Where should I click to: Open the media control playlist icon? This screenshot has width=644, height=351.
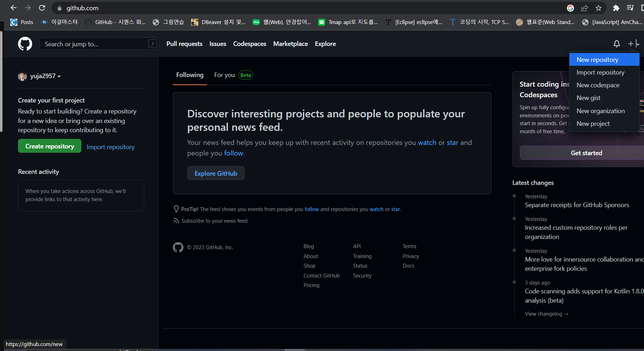[630, 8]
